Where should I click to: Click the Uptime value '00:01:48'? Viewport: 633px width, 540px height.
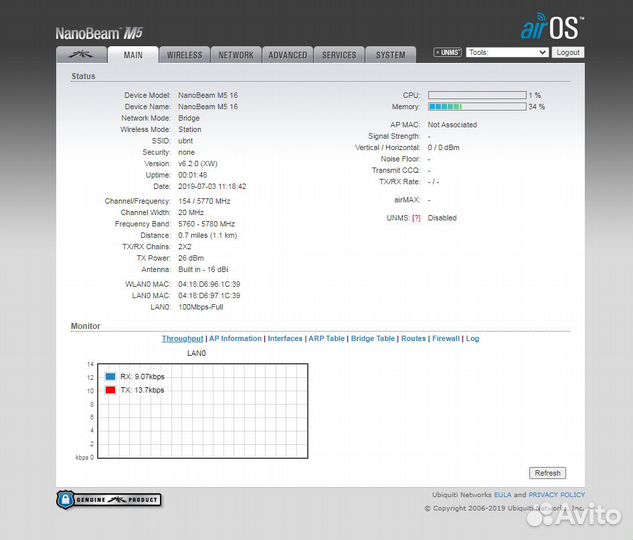pos(193,175)
